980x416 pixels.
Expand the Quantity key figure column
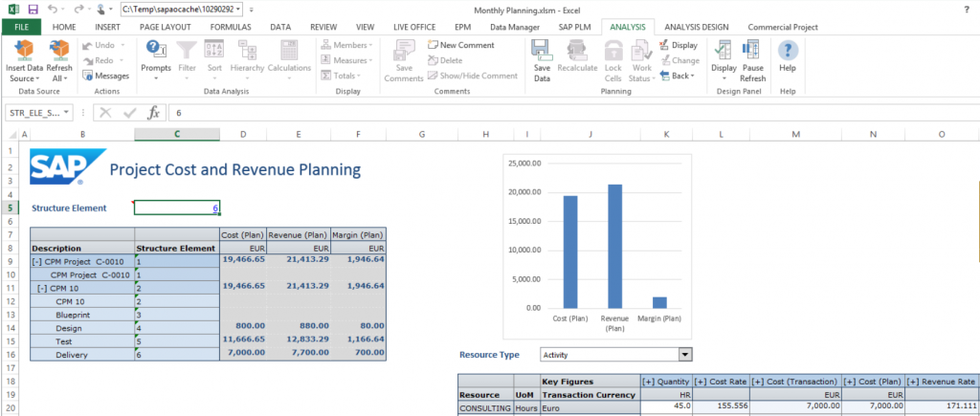648,381
